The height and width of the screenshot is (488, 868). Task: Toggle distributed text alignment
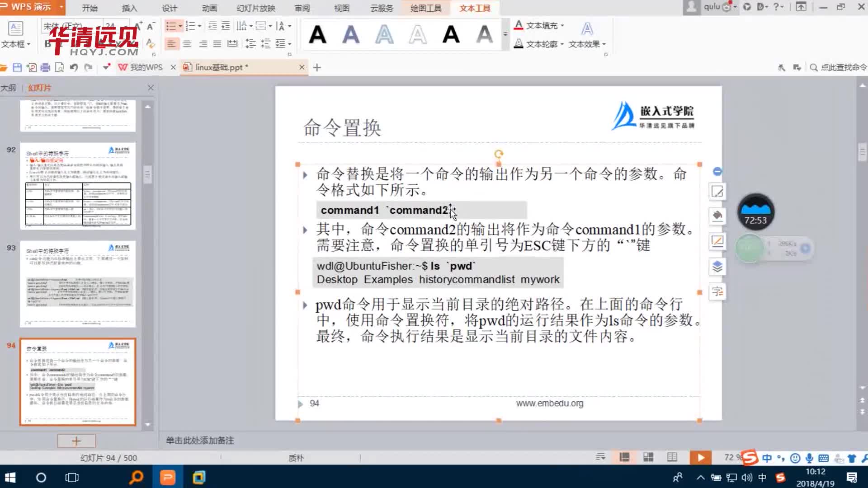[232, 44]
